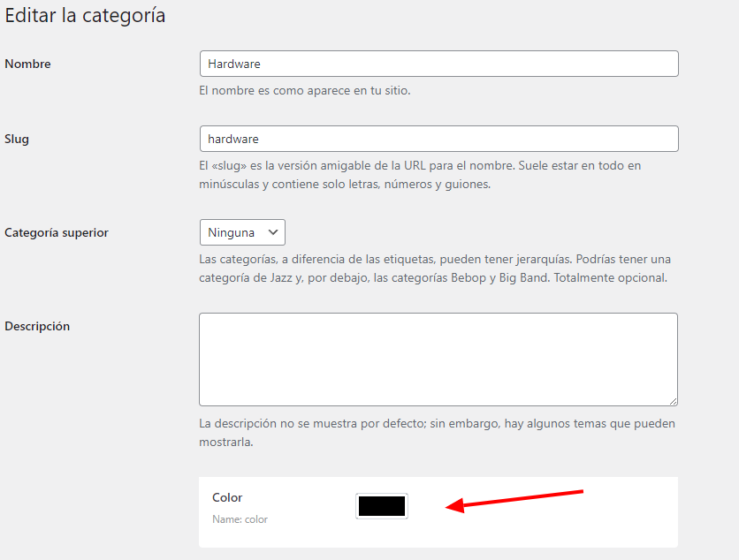Click the Nombre field containing Hardware
The height and width of the screenshot is (560, 739).
(438, 64)
